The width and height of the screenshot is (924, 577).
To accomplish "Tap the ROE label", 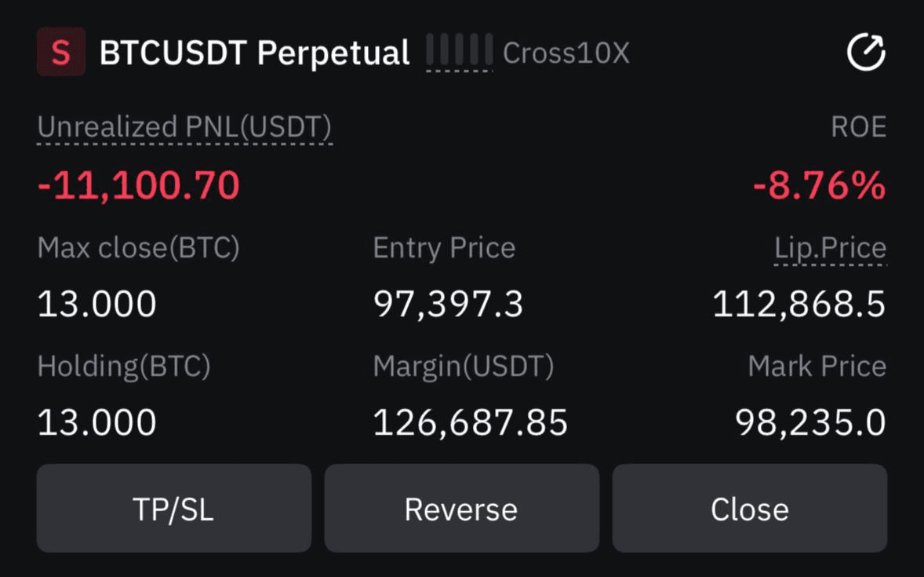I will coord(859,127).
